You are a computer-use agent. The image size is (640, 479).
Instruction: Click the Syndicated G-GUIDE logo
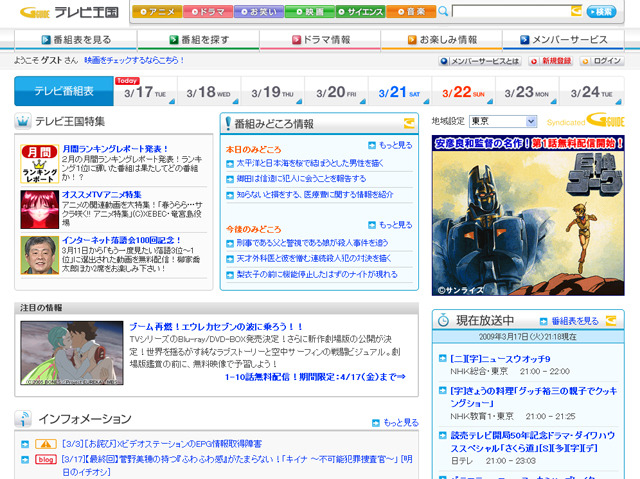[x=585, y=121]
